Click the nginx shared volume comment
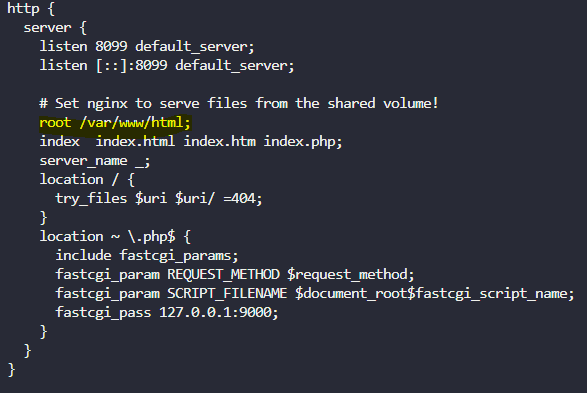 click(239, 104)
